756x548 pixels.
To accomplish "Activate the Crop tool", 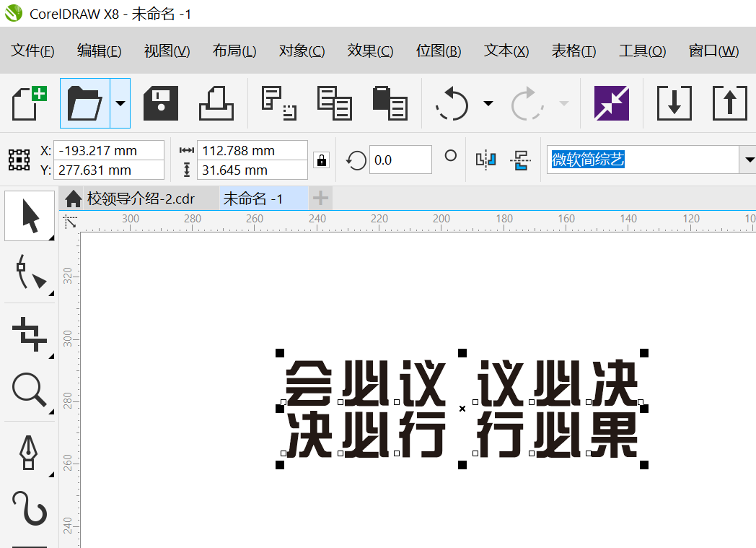I will pyautogui.click(x=29, y=334).
